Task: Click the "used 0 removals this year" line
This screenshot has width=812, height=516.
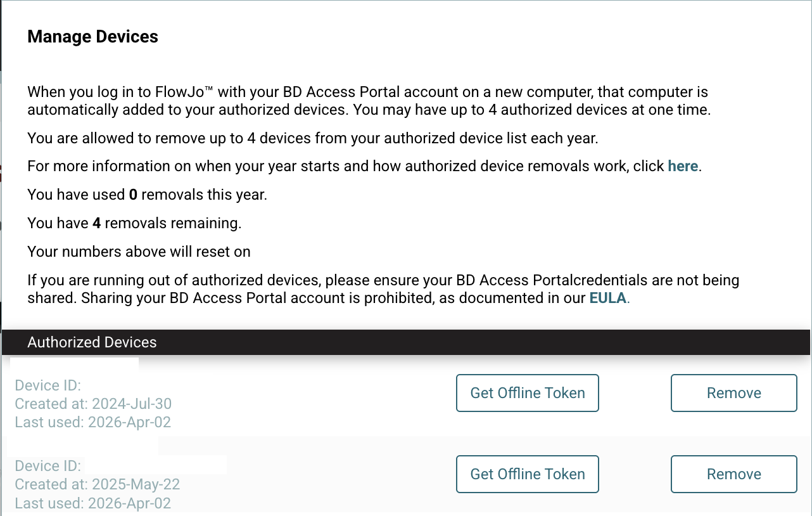Action: [147, 195]
